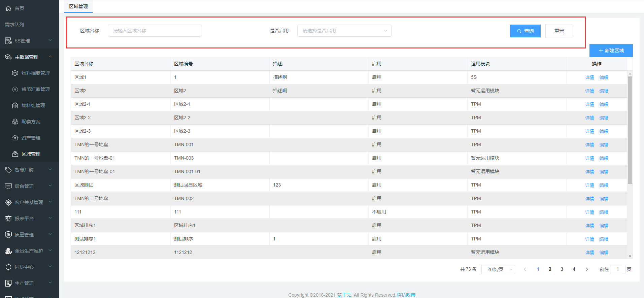Screen dimensions: 644x298
Task: Click the table's vertical scrollbar thumb
Action: [630, 130]
